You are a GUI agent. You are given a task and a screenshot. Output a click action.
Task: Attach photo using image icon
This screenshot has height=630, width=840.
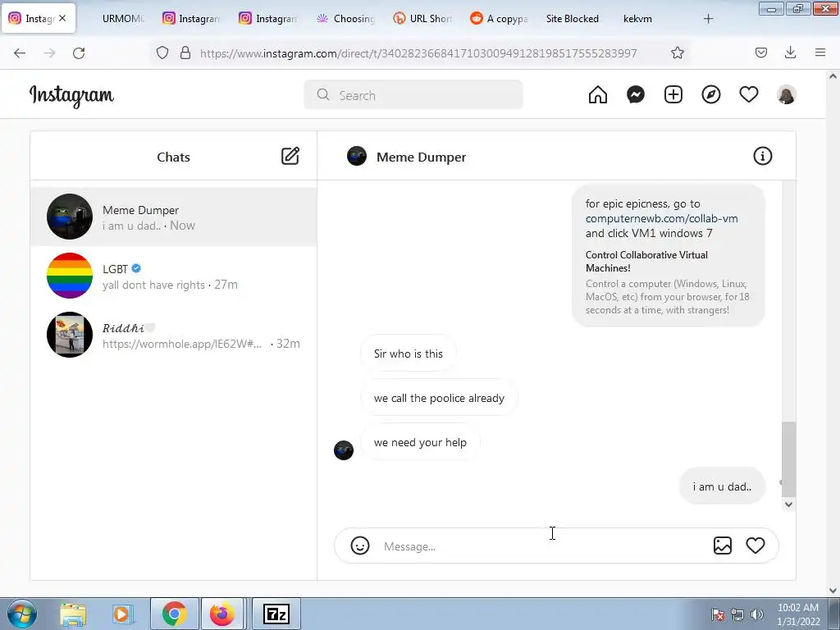(722, 546)
